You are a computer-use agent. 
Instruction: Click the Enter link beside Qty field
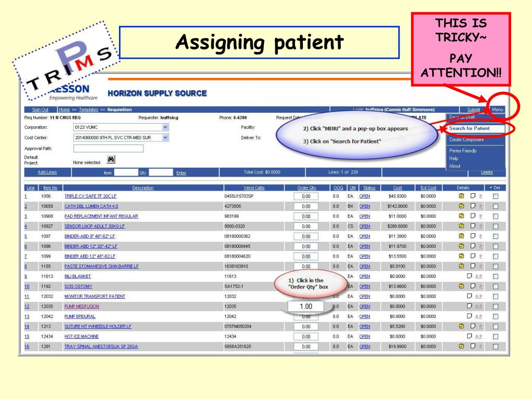[181, 173]
